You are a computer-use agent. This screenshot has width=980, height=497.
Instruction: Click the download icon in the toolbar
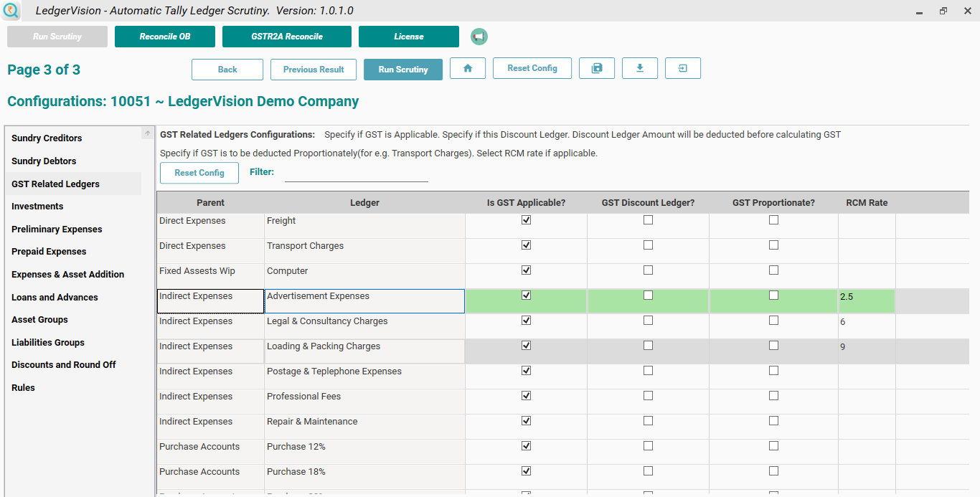639,68
